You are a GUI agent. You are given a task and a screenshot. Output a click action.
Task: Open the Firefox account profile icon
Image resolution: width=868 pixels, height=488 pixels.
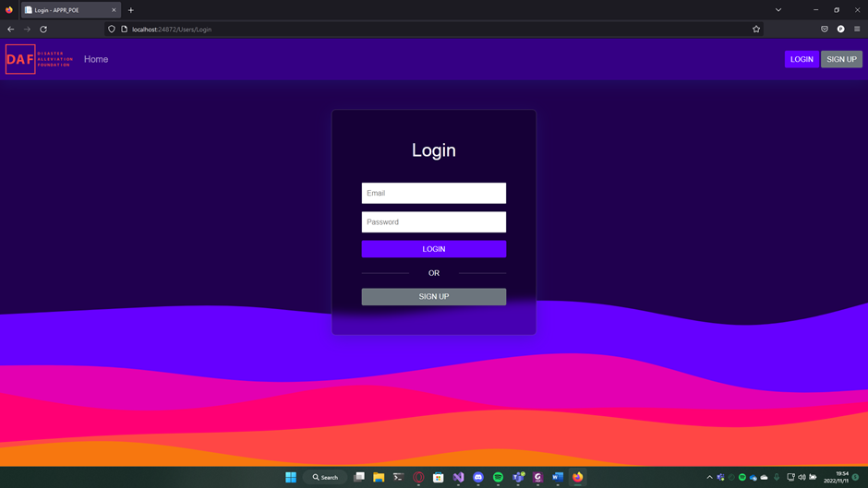(x=841, y=30)
